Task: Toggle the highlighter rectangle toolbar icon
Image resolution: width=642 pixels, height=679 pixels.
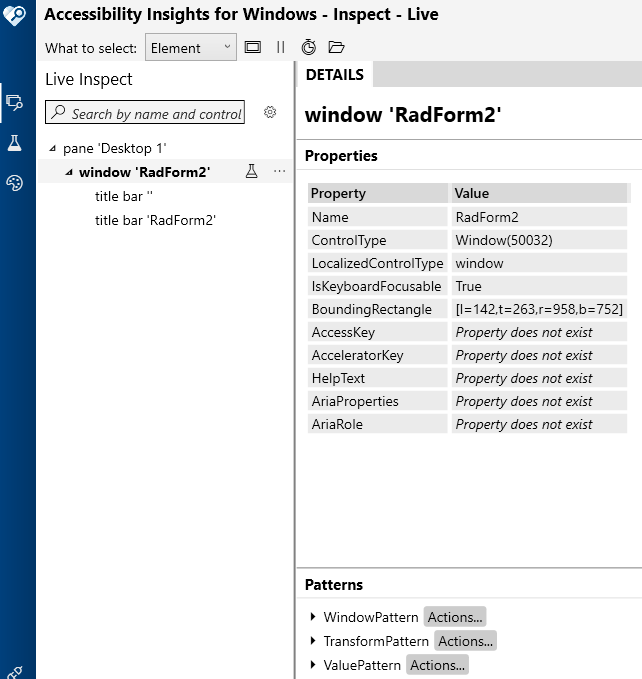Action: [253, 47]
